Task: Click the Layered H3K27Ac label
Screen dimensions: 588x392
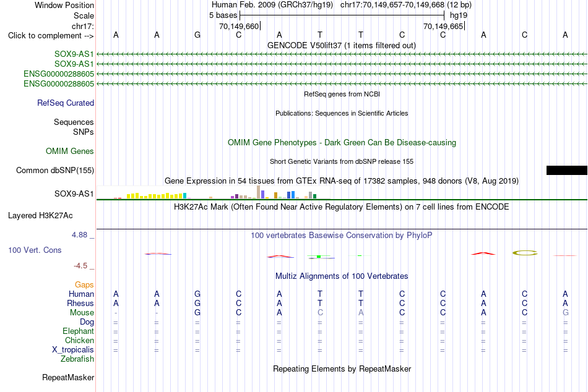Action: (40, 216)
